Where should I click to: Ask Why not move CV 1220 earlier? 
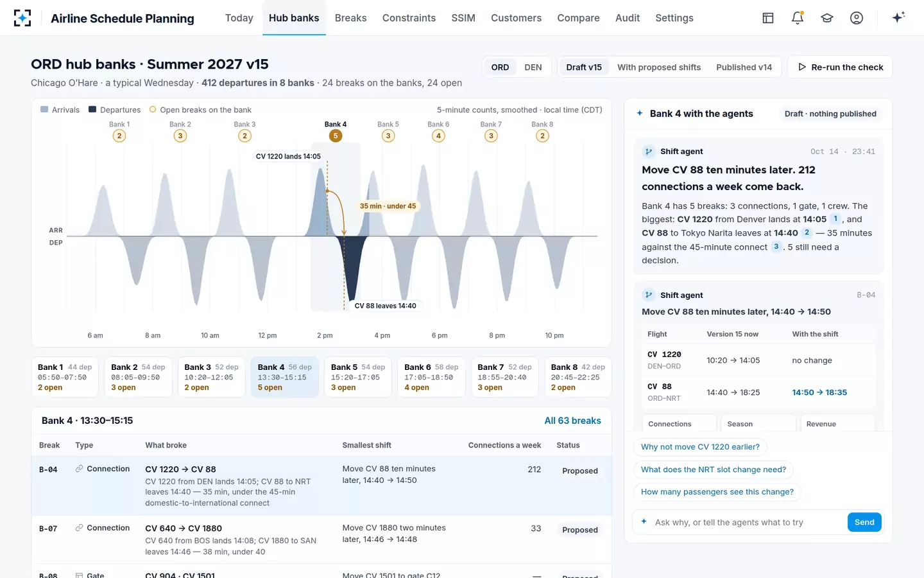700,447
